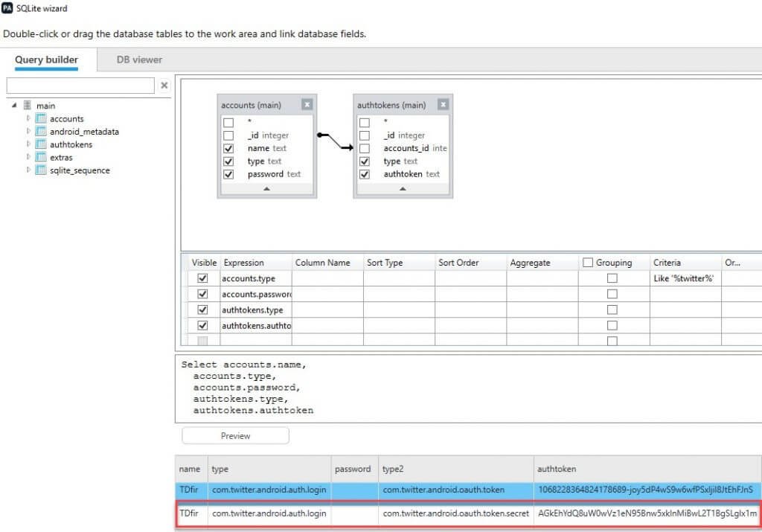
Task: Check _id integer in authtokens table
Action: (x=365, y=135)
